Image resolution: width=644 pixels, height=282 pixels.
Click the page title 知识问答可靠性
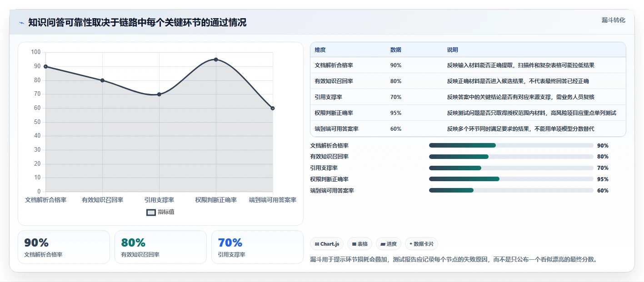click(137, 23)
